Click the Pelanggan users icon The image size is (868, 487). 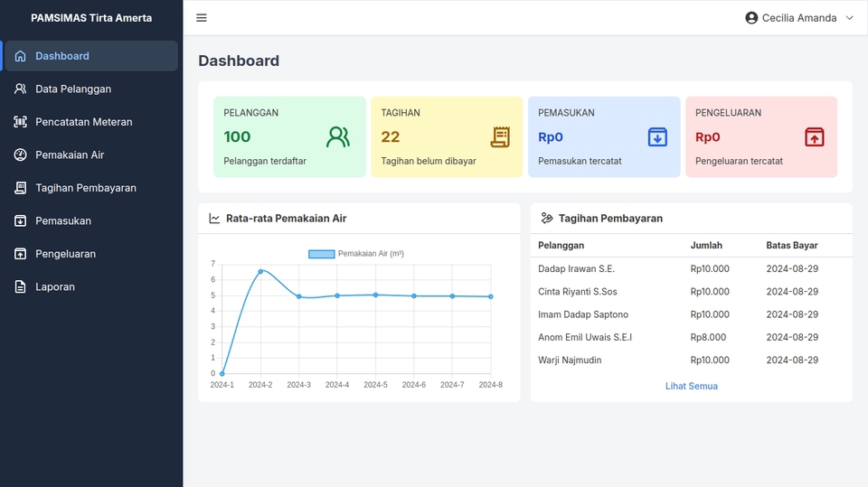click(338, 137)
